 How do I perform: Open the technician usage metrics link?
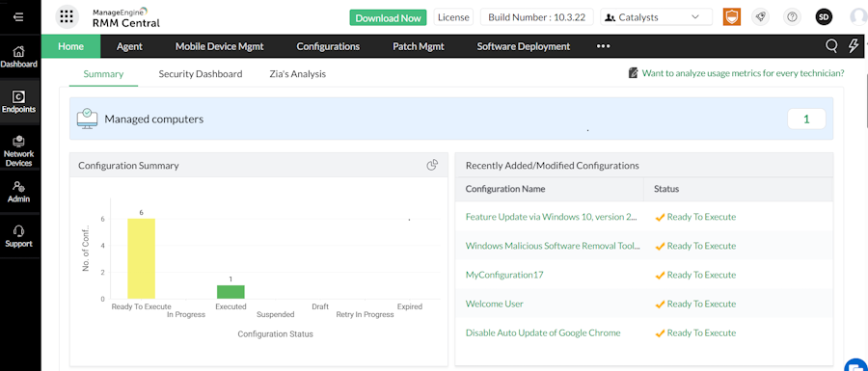(x=743, y=73)
